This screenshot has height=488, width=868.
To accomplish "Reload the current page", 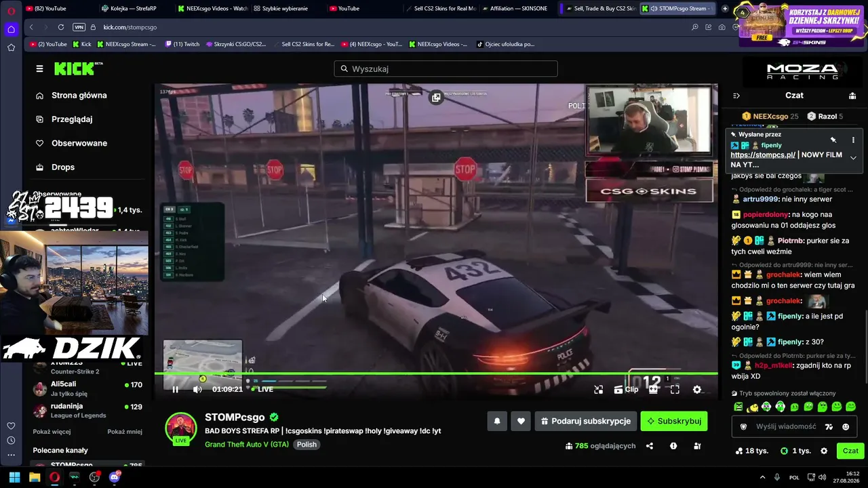I will coord(61,27).
